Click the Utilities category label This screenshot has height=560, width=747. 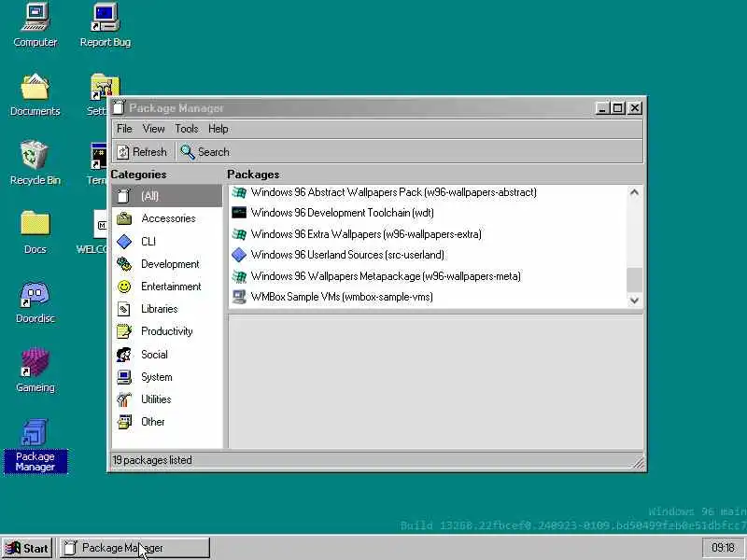pos(156,399)
